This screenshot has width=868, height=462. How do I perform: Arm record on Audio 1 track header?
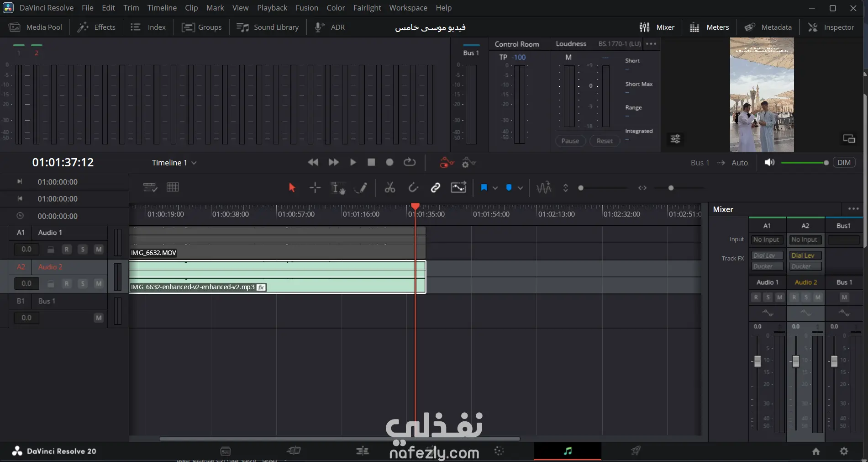point(67,250)
